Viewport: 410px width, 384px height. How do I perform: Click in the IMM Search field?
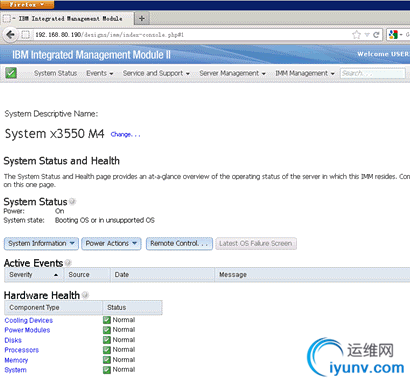tap(373, 73)
